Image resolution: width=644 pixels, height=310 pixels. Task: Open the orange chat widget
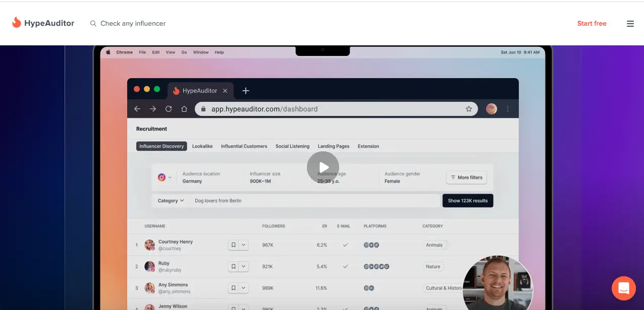[624, 288]
